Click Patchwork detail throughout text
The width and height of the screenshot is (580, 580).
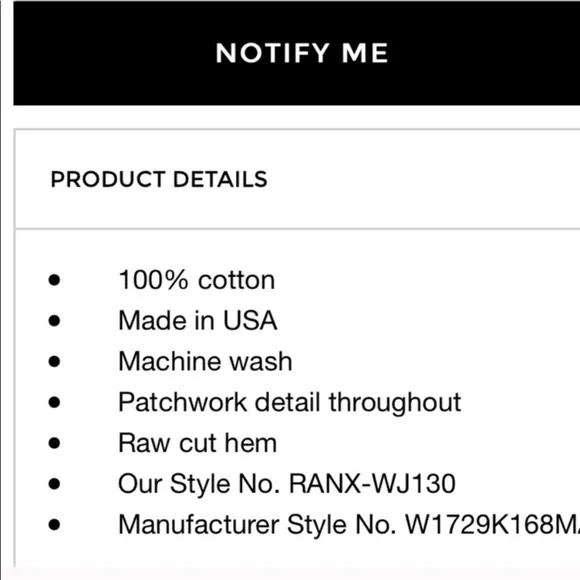pos(290,402)
